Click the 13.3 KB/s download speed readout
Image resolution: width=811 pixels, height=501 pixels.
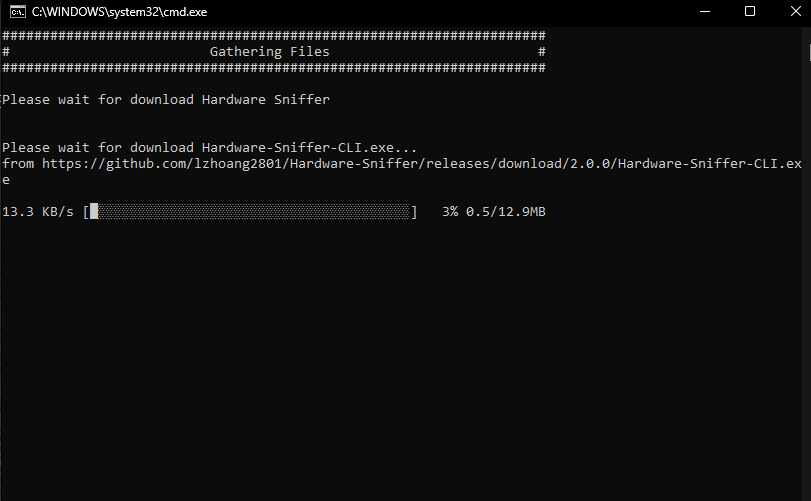pyautogui.click(x=38, y=211)
